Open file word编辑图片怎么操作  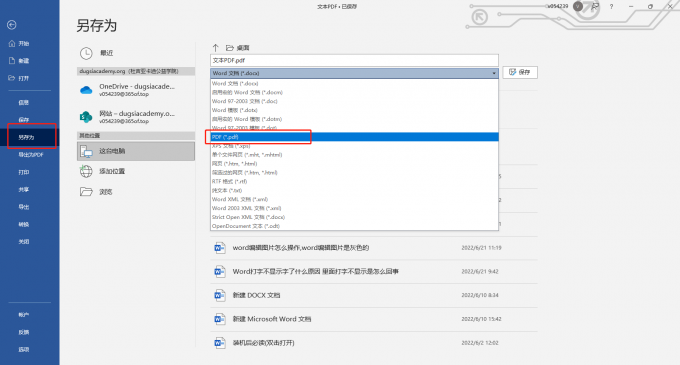click(x=374, y=248)
